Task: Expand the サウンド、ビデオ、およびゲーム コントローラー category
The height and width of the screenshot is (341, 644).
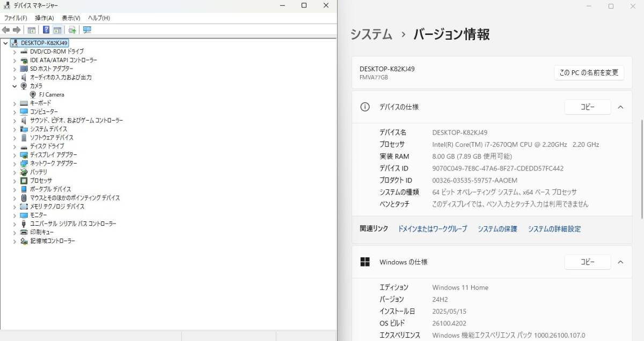Action: point(14,120)
